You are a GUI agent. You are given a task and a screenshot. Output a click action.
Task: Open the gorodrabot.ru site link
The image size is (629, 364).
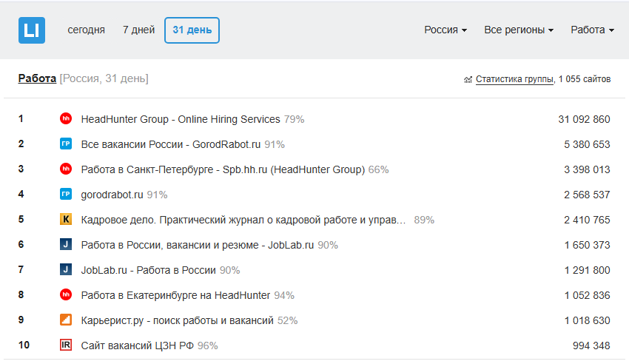112,195
